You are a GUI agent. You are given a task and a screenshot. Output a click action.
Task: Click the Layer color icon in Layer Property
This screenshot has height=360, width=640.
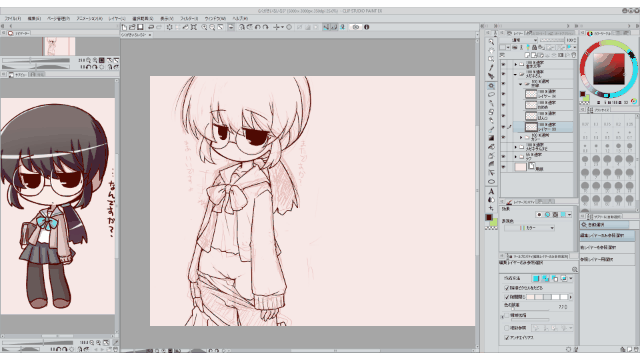tap(563, 215)
